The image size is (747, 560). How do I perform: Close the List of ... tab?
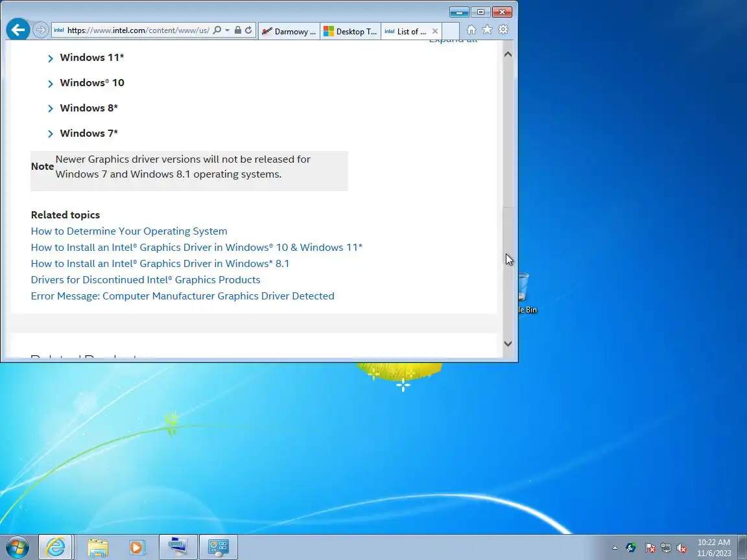[435, 31]
